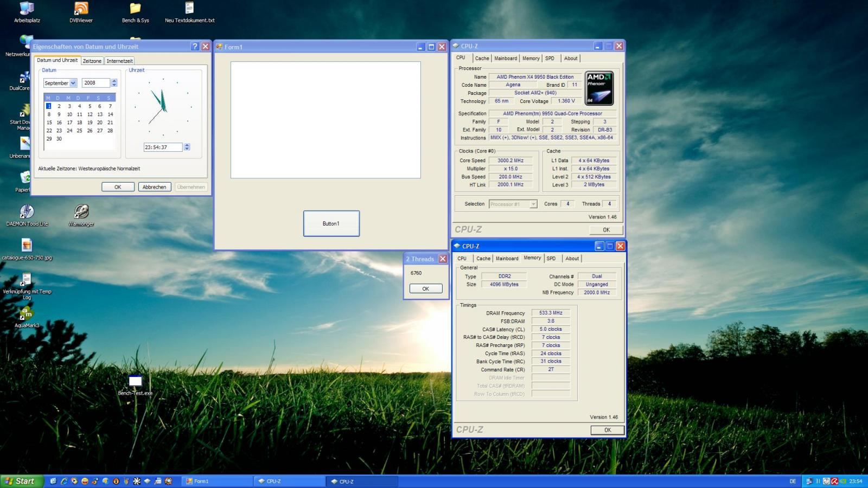Viewport: 868px width, 488px height.
Task: Click the NB Frequency 2000.0 MHz value
Action: pyautogui.click(x=597, y=292)
